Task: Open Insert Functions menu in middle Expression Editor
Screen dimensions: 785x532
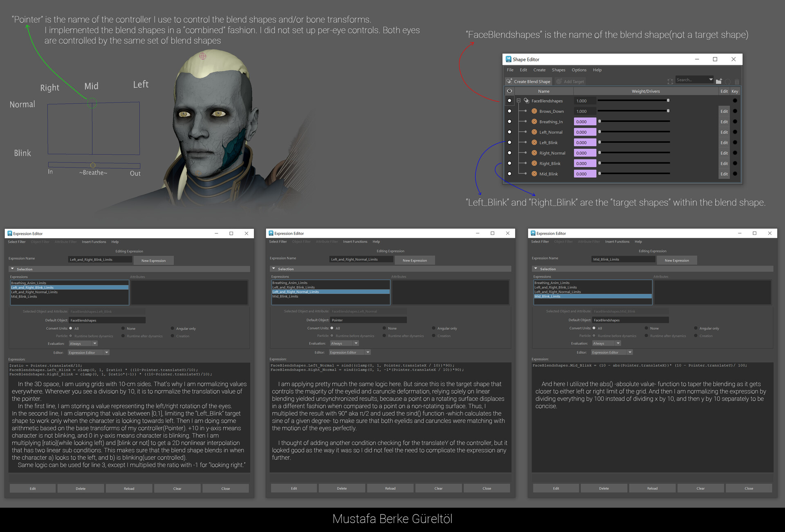Action: (x=355, y=241)
